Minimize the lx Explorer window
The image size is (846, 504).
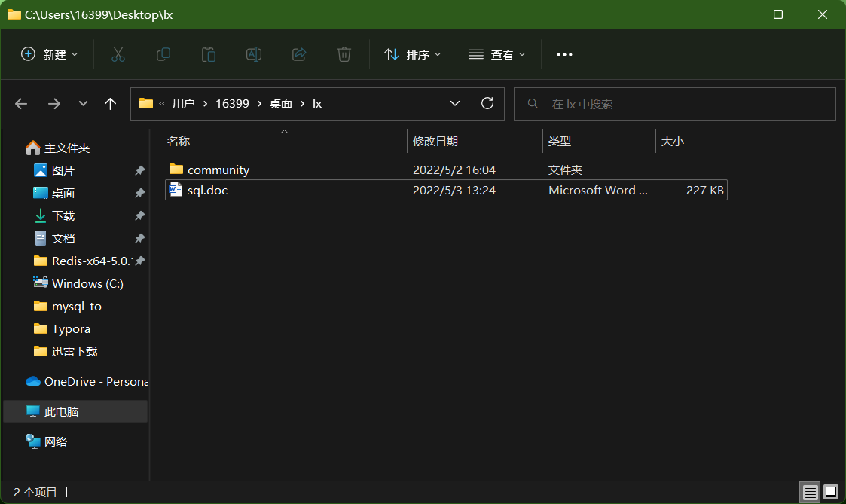tap(734, 14)
